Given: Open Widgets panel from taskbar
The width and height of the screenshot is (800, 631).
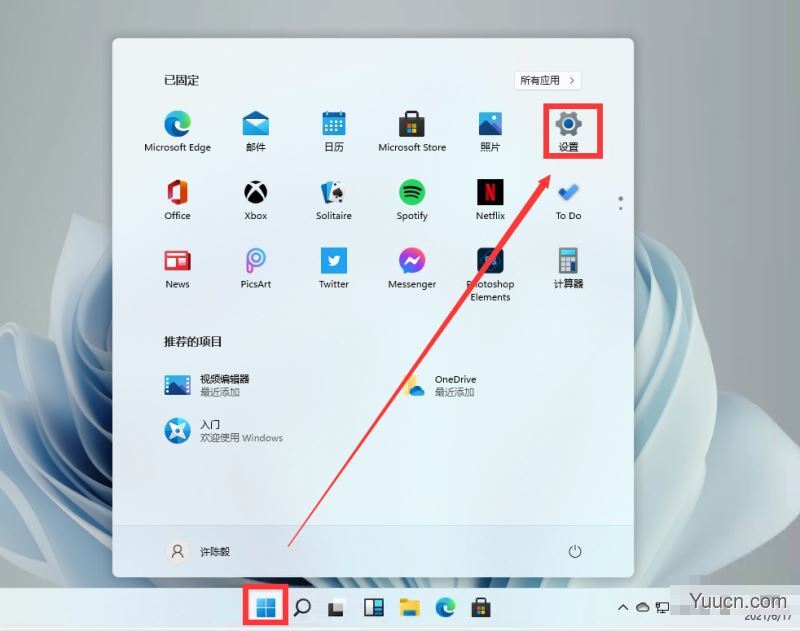Looking at the screenshot, I should tap(373, 607).
